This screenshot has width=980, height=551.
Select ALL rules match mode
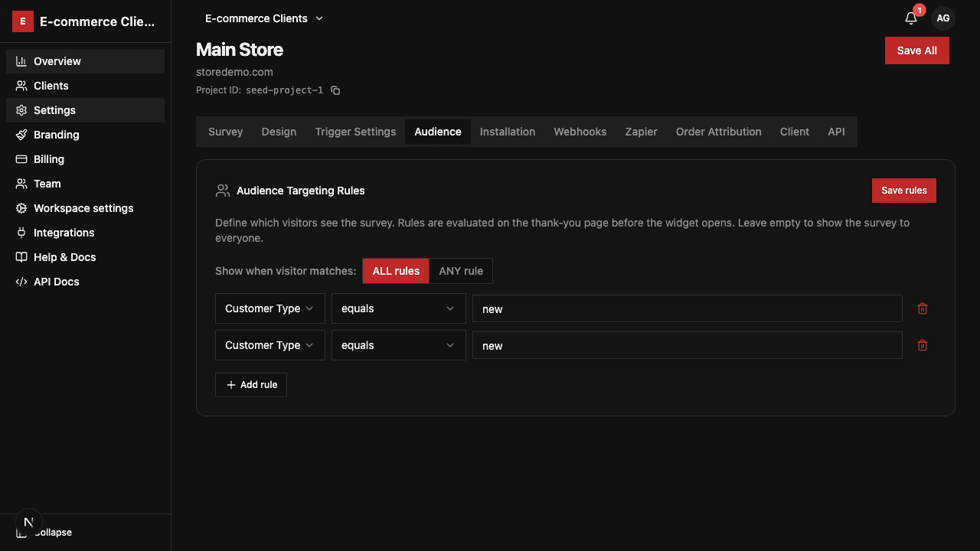click(x=396, y=271)
